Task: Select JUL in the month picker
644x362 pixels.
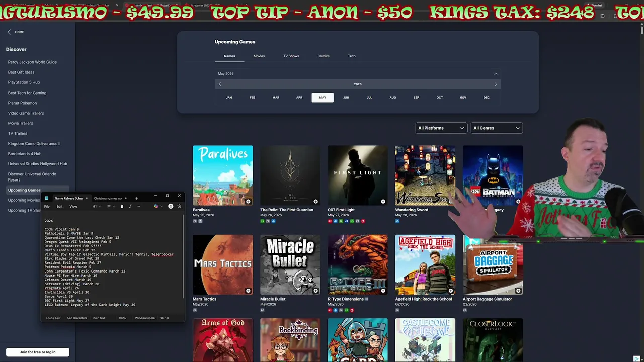Action: [369, 98]
